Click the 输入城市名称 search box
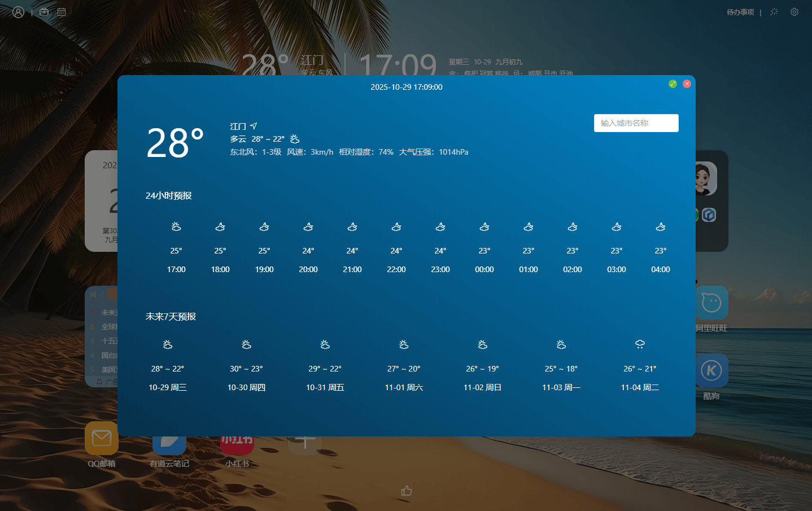 point(636,123)
